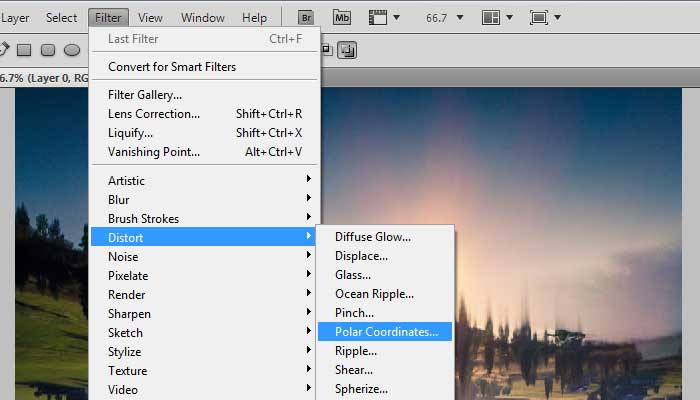Expand the Stylize filter submenu
The height and width of the screenshot is (400, 700).
[x=204, y=352]
